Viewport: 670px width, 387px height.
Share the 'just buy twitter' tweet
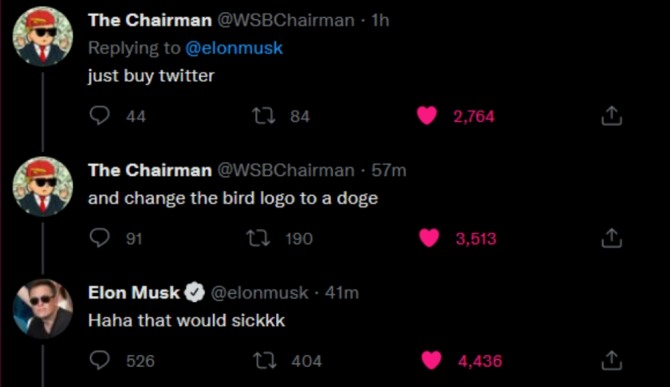point(611,116)
